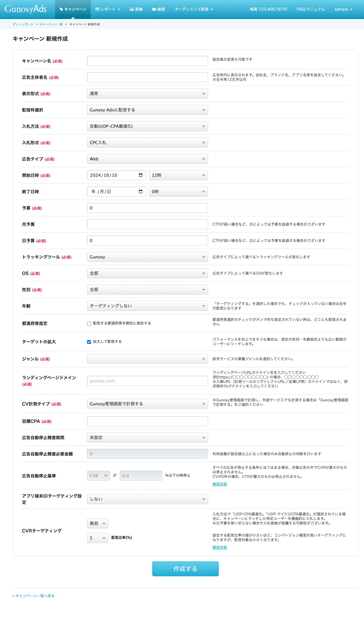Open the 表示形式 dropdown
Screen dimensions: 364x620
coord(147,93)
